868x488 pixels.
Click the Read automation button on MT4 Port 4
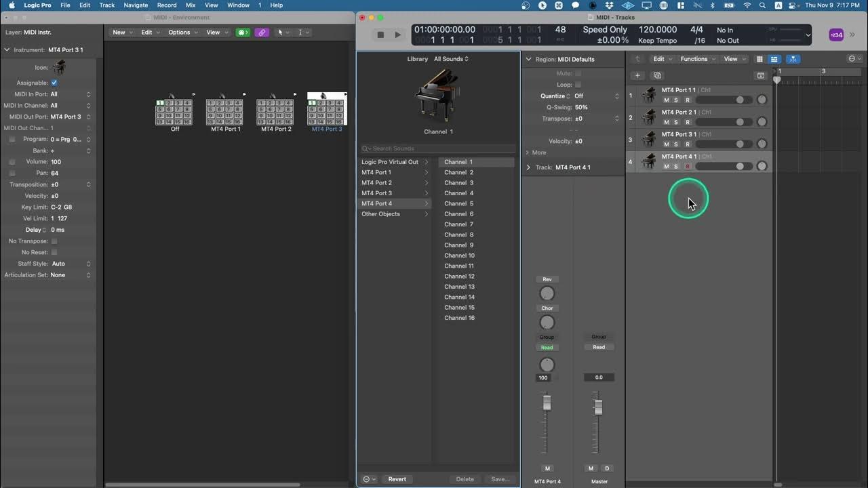point(547,348)
